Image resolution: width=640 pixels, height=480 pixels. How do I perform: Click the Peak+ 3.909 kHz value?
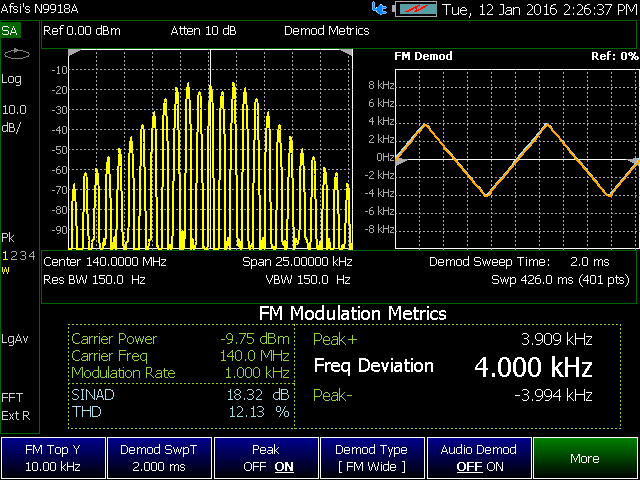tap(557, 340)
